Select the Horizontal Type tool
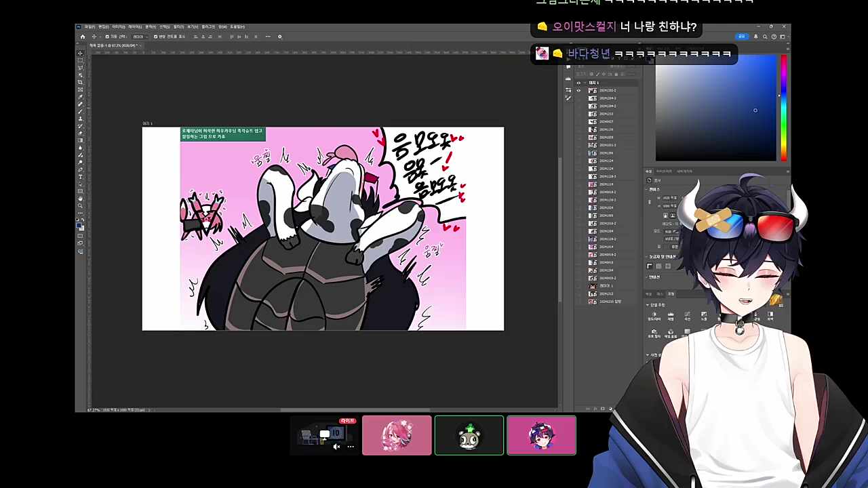 coord(80,177)
